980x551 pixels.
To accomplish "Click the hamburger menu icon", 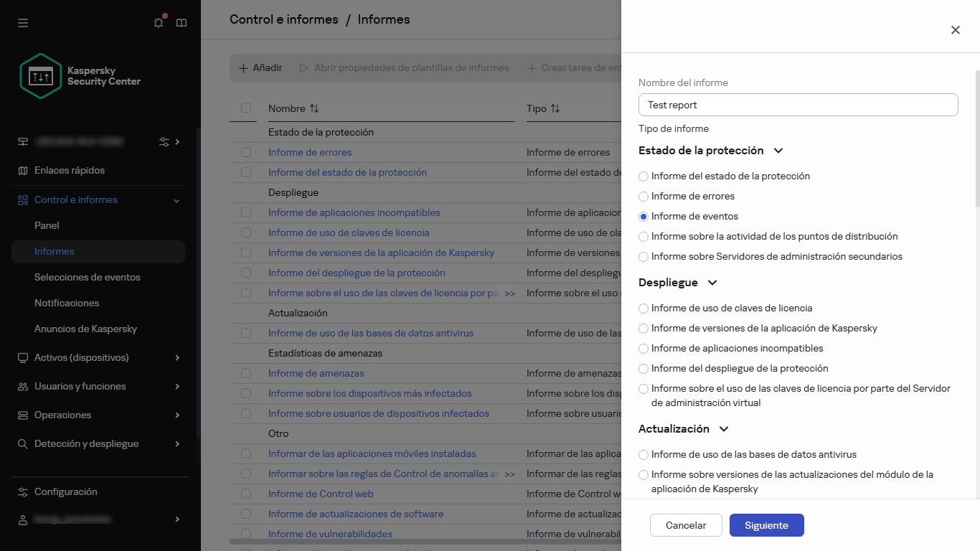I will click(23, 23).
